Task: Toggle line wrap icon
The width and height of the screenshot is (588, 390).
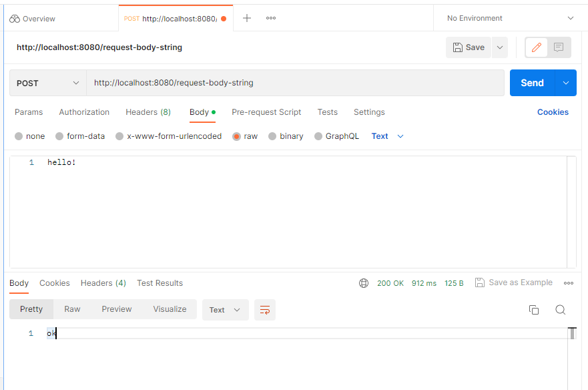Action: tap(265, 310)
